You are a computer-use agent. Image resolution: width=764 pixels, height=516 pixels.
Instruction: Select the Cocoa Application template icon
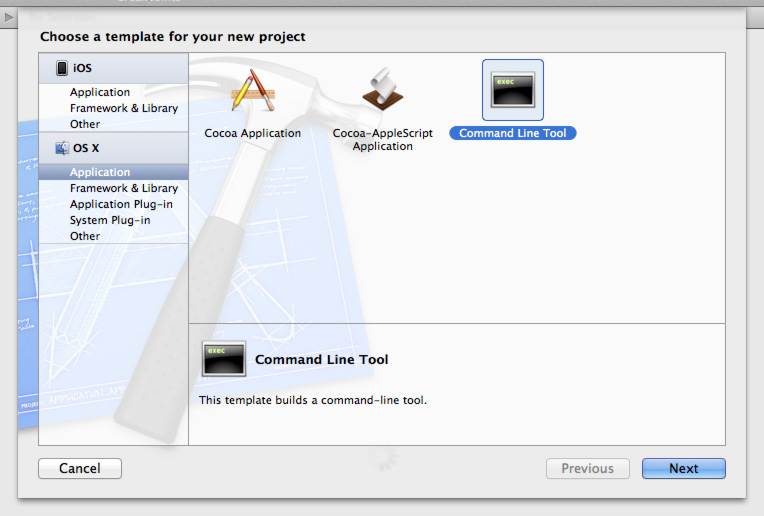[252, 91]
